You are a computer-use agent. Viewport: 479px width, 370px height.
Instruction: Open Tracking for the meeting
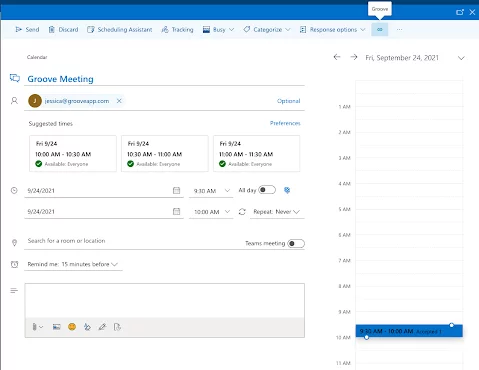177,30
